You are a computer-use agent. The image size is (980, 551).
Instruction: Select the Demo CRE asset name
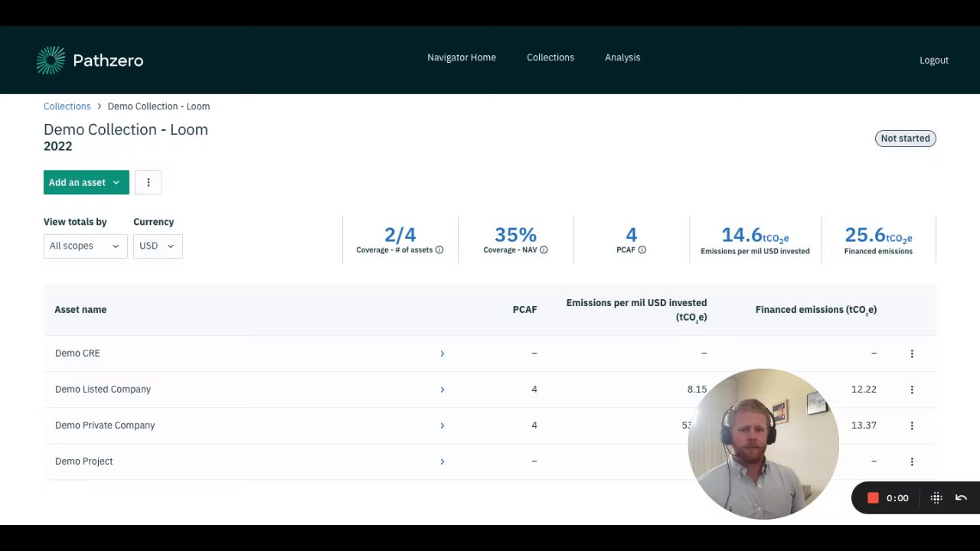coord(77,354)
